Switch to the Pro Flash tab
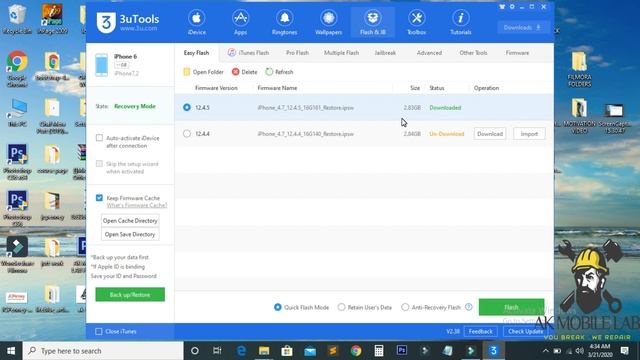640x360 pixels. click(x=297, y=53)
